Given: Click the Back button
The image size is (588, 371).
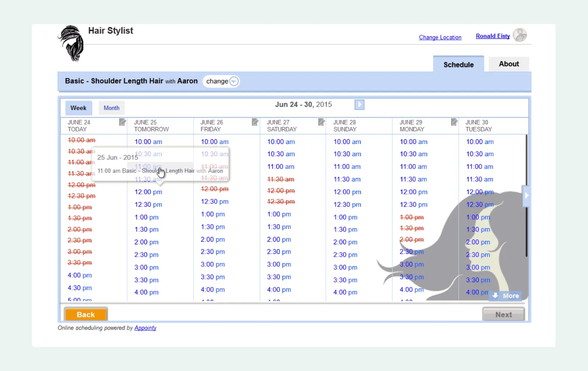Looking at the screenshot, I should click(x=86, y=314).
